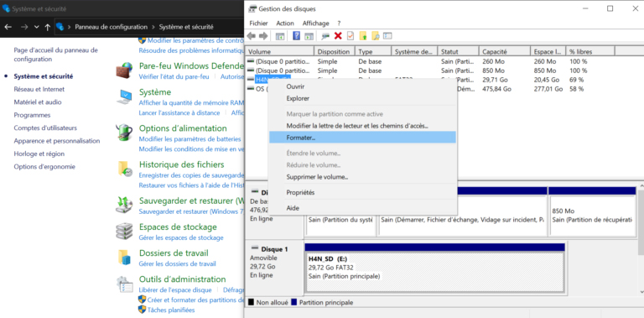Expand the chevron after Panneau de configuration breadcrumb
This screenshot has height=318, width=644.
click(153, 27)
